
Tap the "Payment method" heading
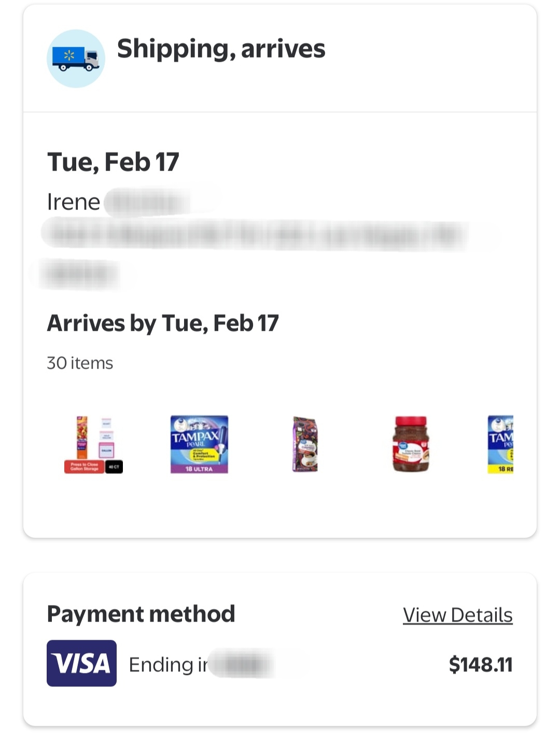[141, 614]
